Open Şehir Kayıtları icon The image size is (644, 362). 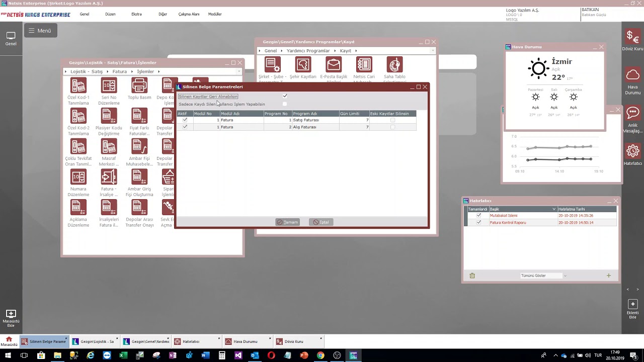[x=303, y=64]
